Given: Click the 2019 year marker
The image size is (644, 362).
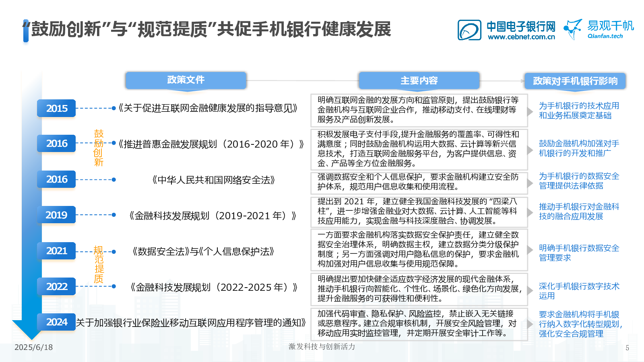Looking at the screenshot, I should [x=56, y=215].
